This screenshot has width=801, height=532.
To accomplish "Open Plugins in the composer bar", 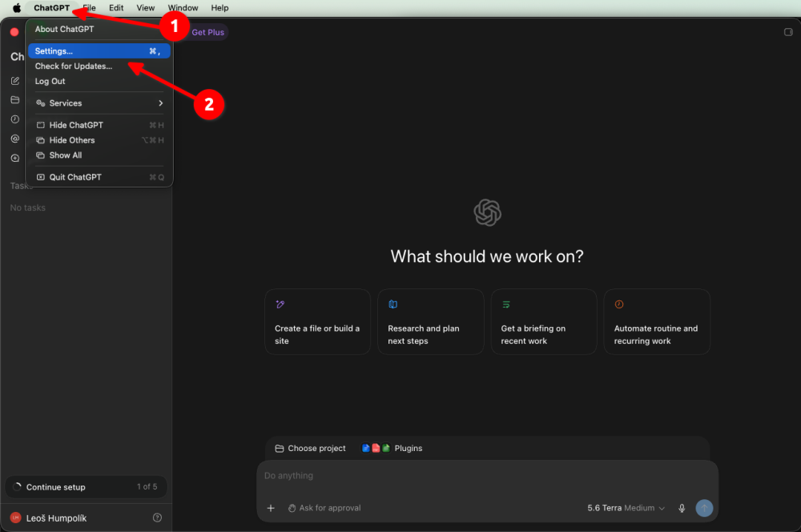I will coord(392,448).
